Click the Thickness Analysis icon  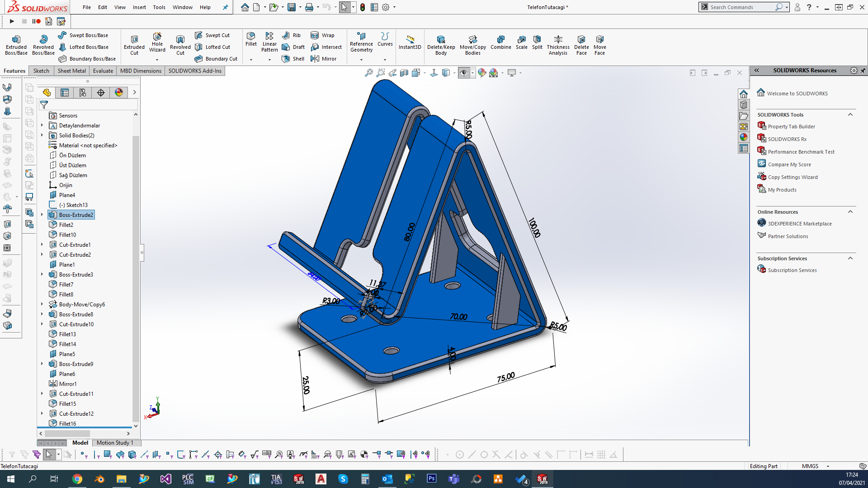pyautogui.click(x=558, y=44)
